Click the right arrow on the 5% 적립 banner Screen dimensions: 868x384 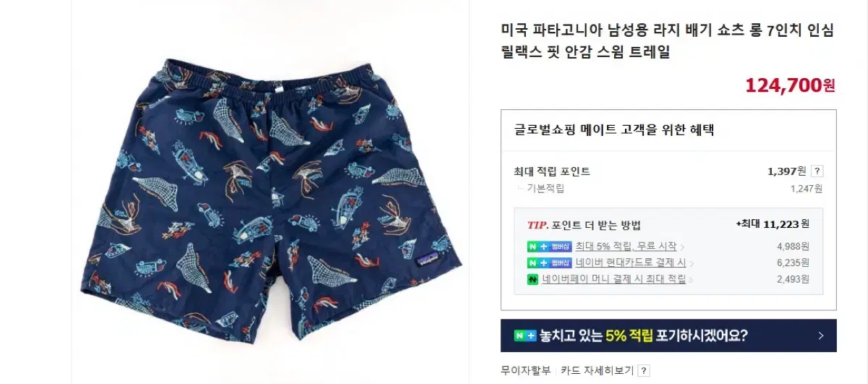pyautogui.click(x=821, y=336)
